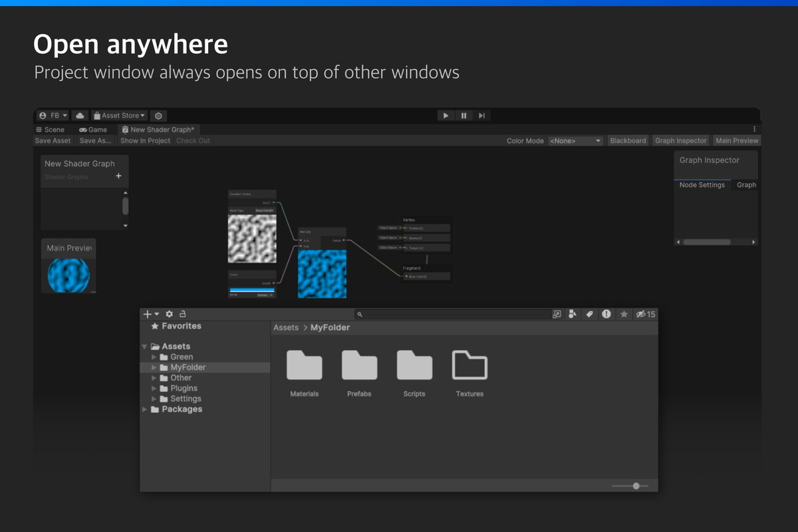Click the Play button
Viewport: 798px width, 532px height.
click(446, 116)
